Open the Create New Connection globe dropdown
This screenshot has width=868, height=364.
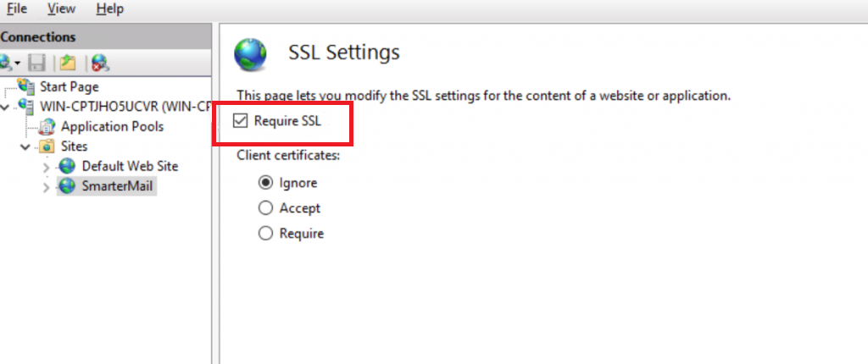pos(9,63)
